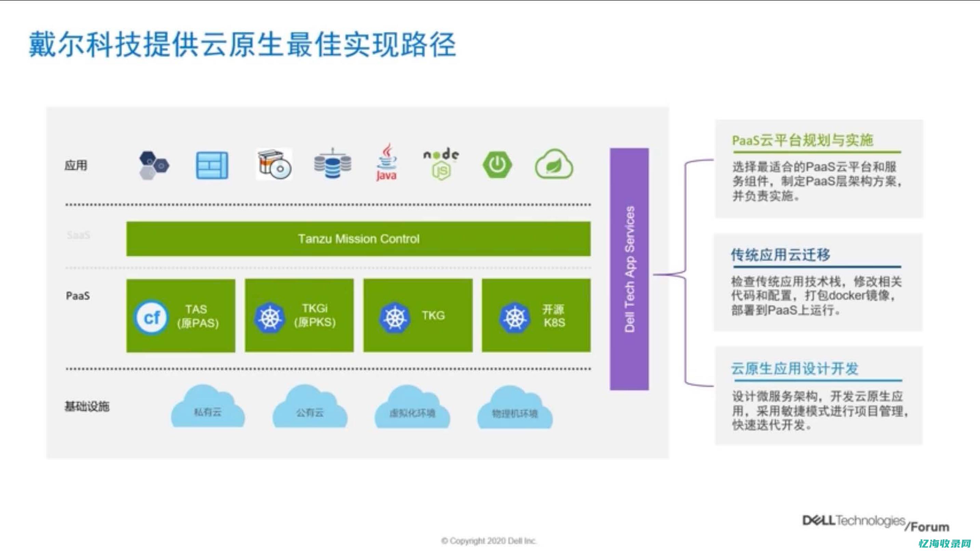Click the paragraph starting 选择最适合的PaaS云平台
980x551 pixels.
817,182
